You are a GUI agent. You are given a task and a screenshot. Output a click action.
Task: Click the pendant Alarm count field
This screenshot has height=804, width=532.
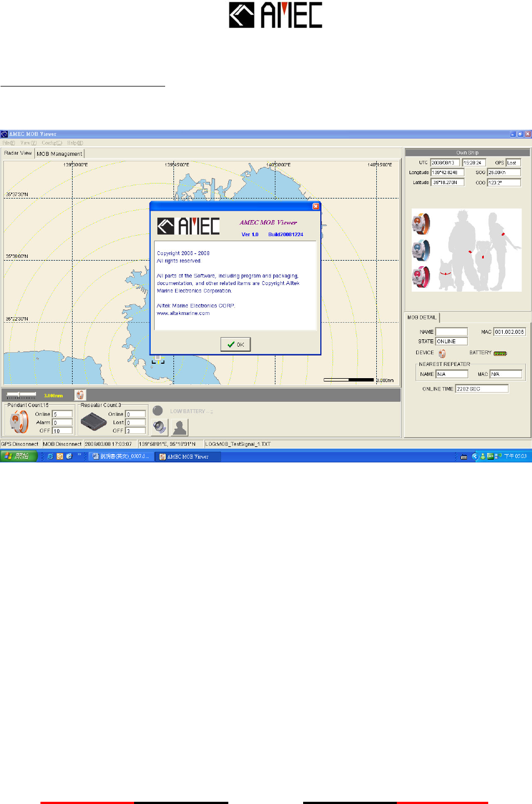pos(63,423)
